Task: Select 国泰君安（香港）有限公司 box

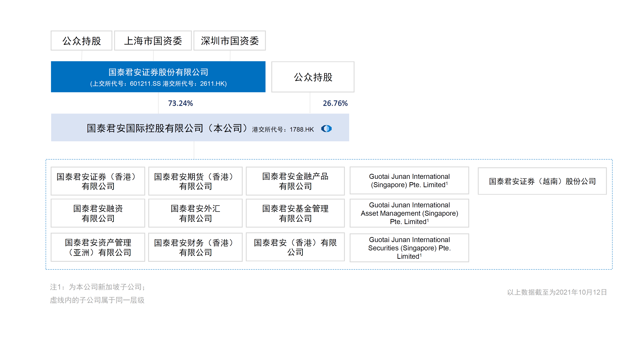Action: [x=295, y=247]
